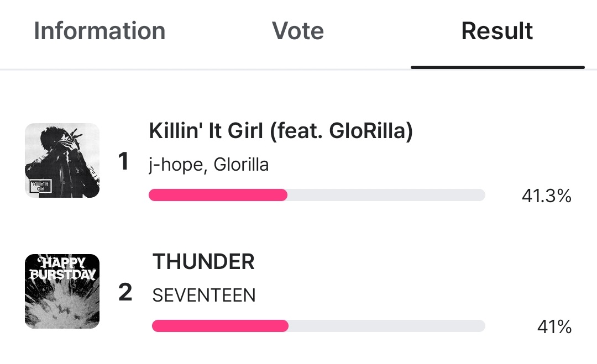This screenshot has height=364, width=597.
Task: Switch to the Information tab
Action: pyautogui.click(x=99, y=31)
